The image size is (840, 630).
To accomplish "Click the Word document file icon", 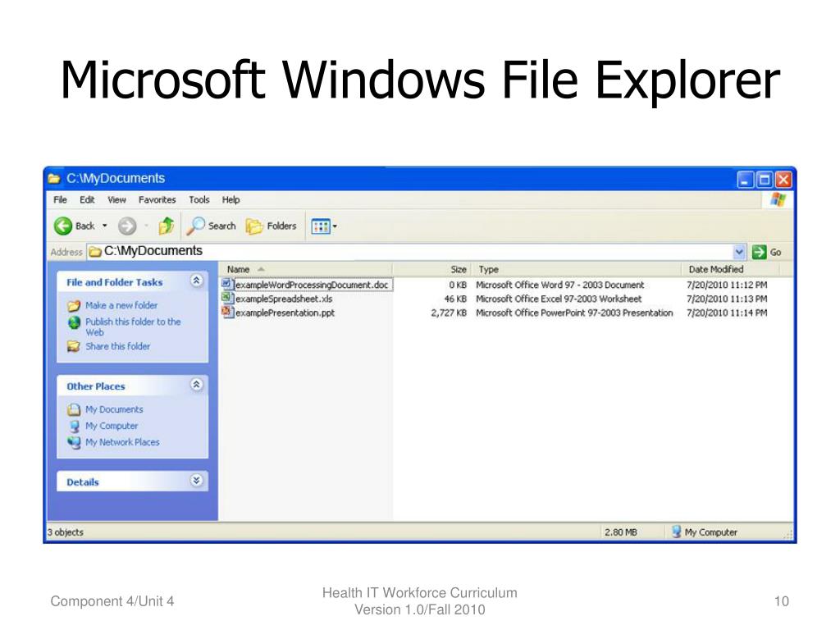I will point(227,284).
